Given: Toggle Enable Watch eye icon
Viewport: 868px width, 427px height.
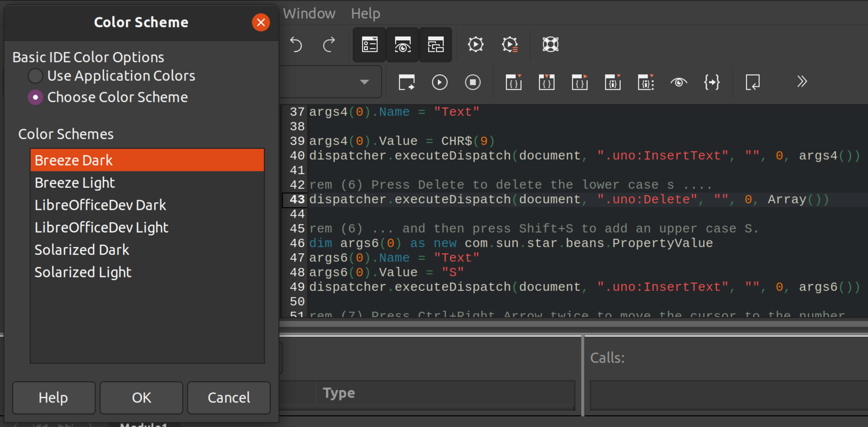Looking at the screenshot, I should [678, 83].
